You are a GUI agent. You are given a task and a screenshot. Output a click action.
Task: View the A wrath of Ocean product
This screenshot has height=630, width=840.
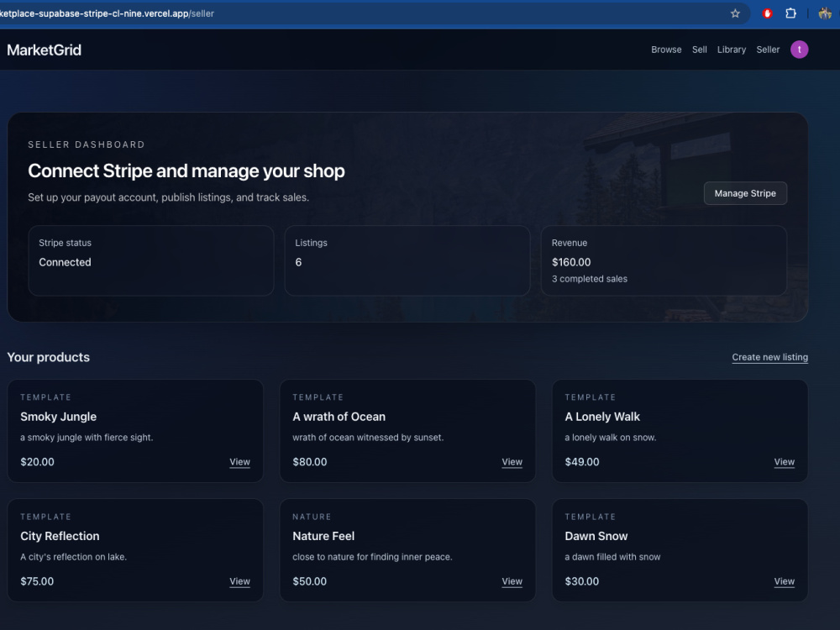pos(512,462)
